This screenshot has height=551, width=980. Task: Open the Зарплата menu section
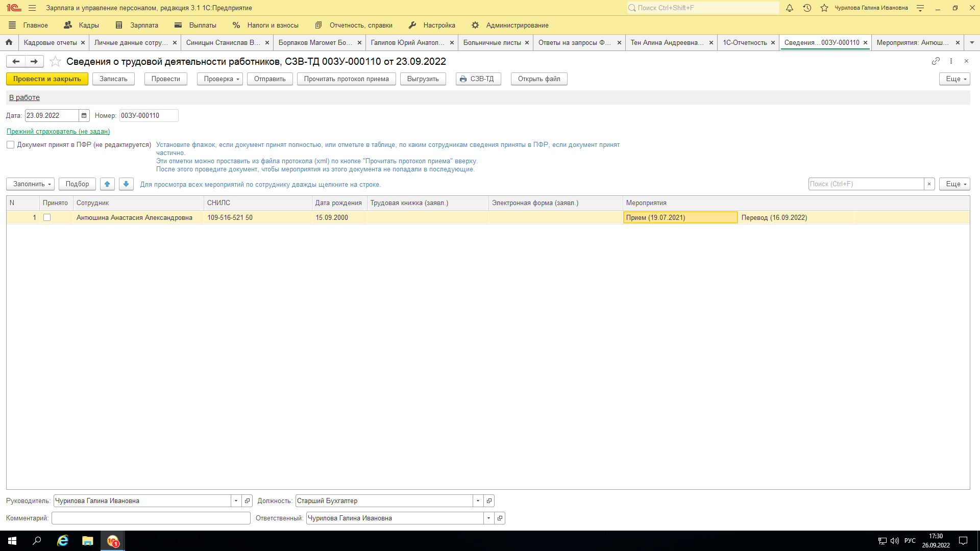137,25
